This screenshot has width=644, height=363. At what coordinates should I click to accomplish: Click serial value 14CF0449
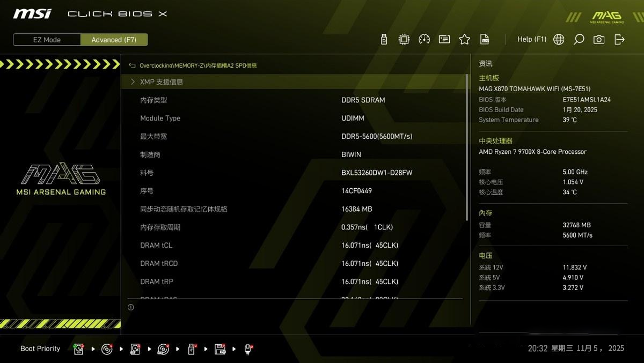click(356, 191)
